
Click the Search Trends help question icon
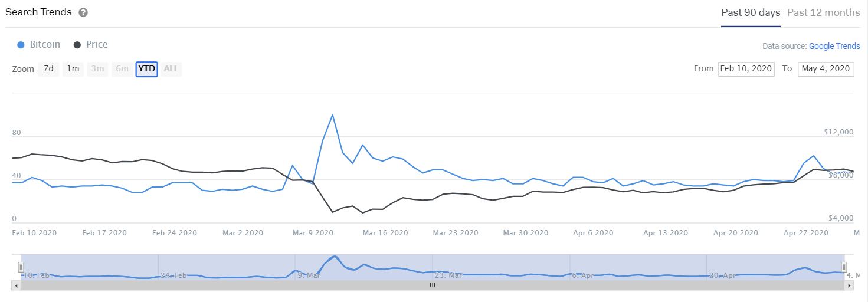[83, 12]
